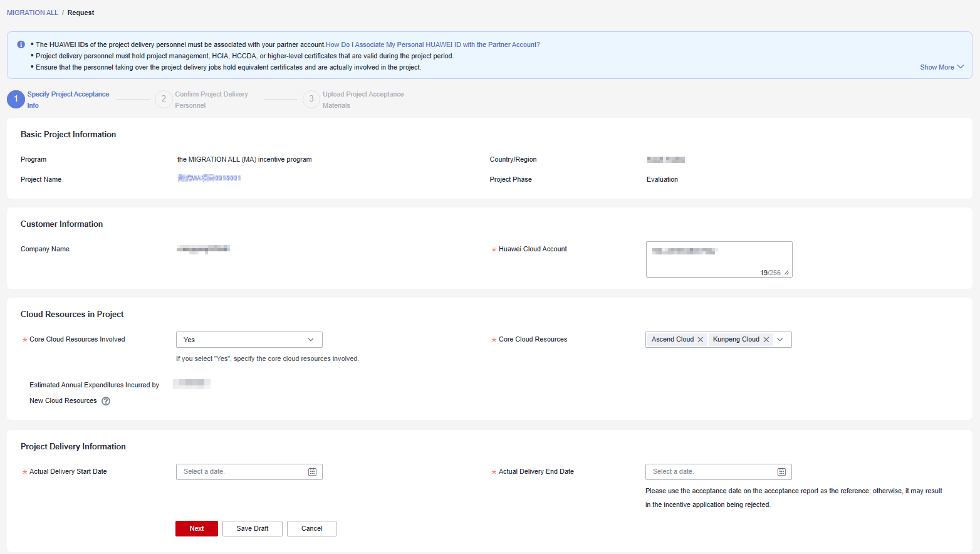Expand the notice with Show More
This screenshot has width=980, height=554.
click(x=941, y=67)
